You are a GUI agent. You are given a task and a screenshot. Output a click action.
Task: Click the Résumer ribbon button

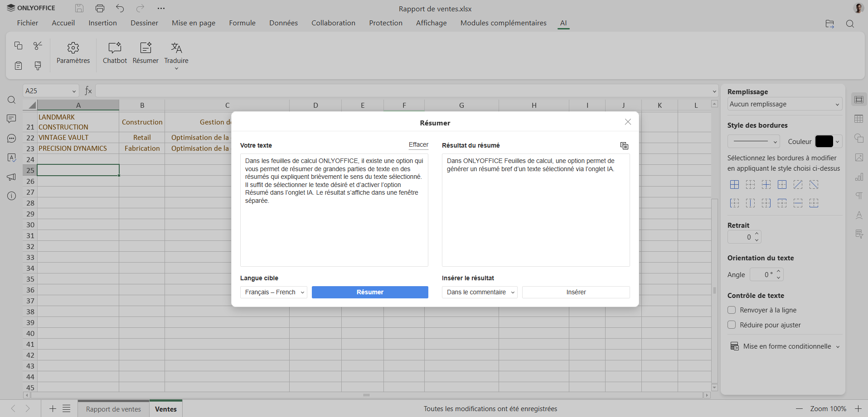[x=145, y=53]
